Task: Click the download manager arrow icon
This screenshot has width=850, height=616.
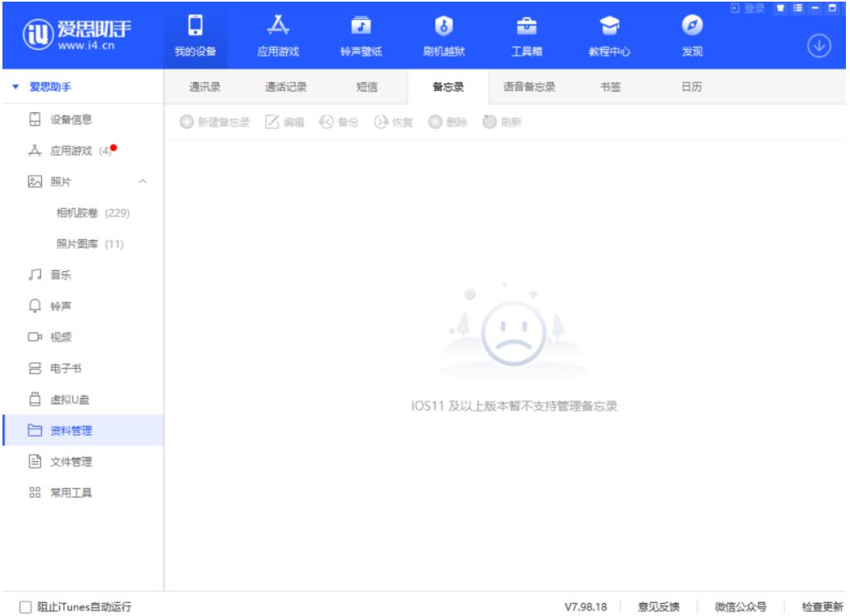Action: click(820, 45)
